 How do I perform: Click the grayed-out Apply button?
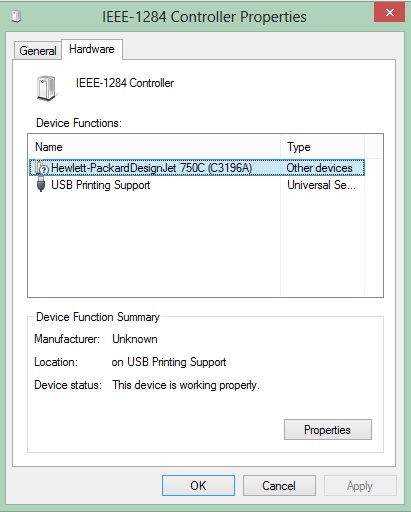[360, 486]
